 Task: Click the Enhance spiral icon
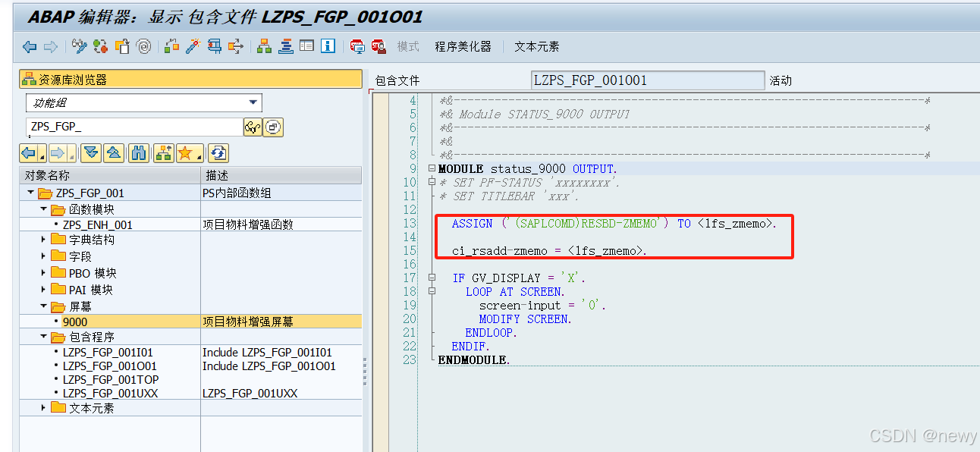[x=143, y=47]
